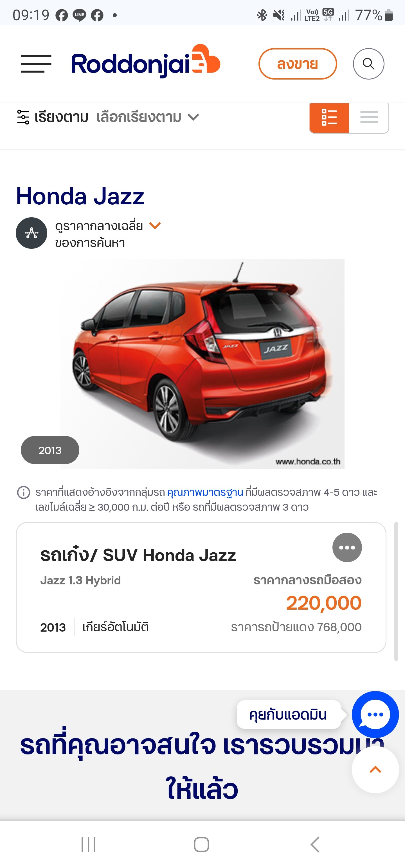Tap the filter sliders icon beside เรียงตาม
The width and height of the screenshot is (405, 868).
23,117
